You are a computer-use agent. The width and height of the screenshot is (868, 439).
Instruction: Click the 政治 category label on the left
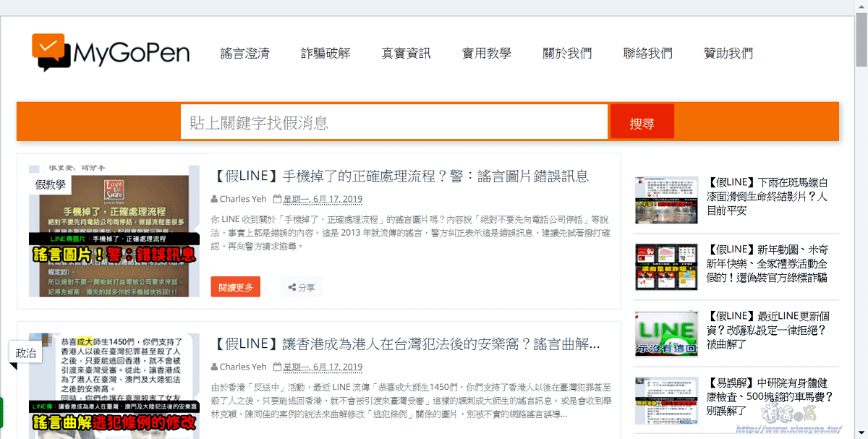24,354
